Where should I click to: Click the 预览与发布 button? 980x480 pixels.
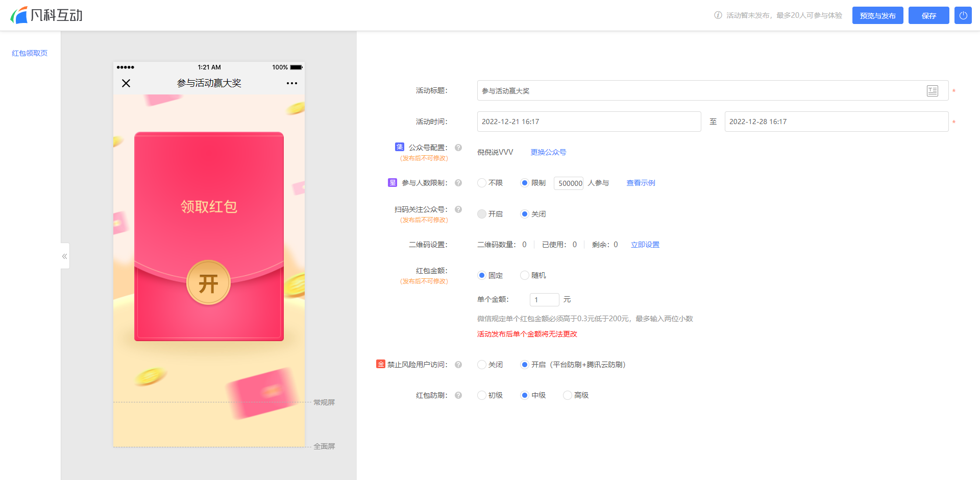877,15
